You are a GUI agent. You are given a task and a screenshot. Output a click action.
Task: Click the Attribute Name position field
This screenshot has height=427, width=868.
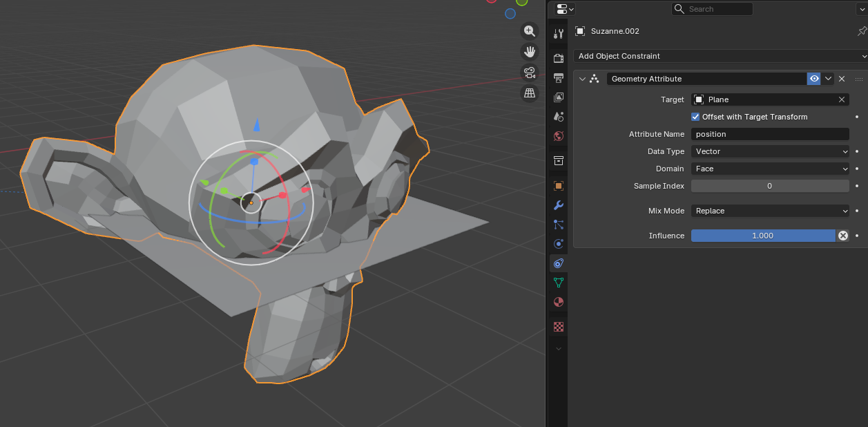[x=770, y=134]
